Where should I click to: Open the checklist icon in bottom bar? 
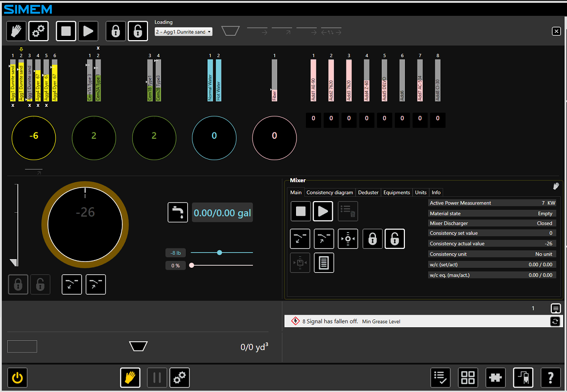440,377
